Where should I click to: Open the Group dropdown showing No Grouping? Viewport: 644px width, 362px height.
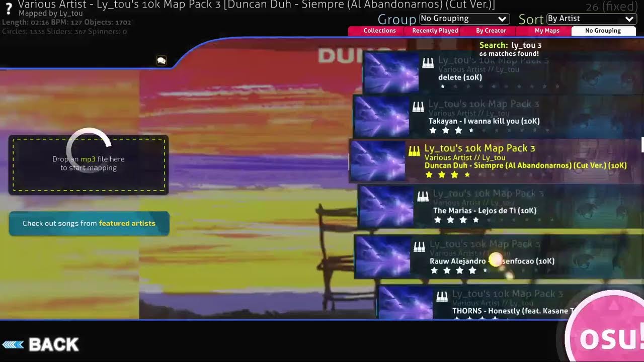(464, 19)
